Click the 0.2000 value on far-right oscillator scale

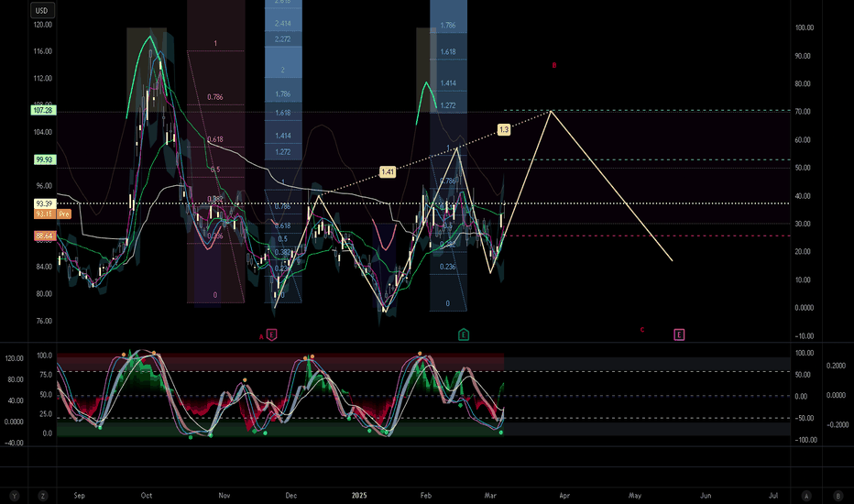click(x=837, y=366)
